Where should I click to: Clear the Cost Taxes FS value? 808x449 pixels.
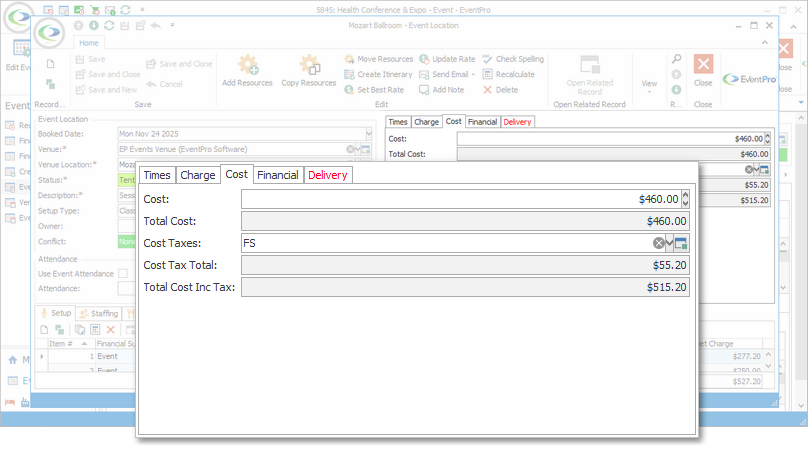(x=659, y=243)
